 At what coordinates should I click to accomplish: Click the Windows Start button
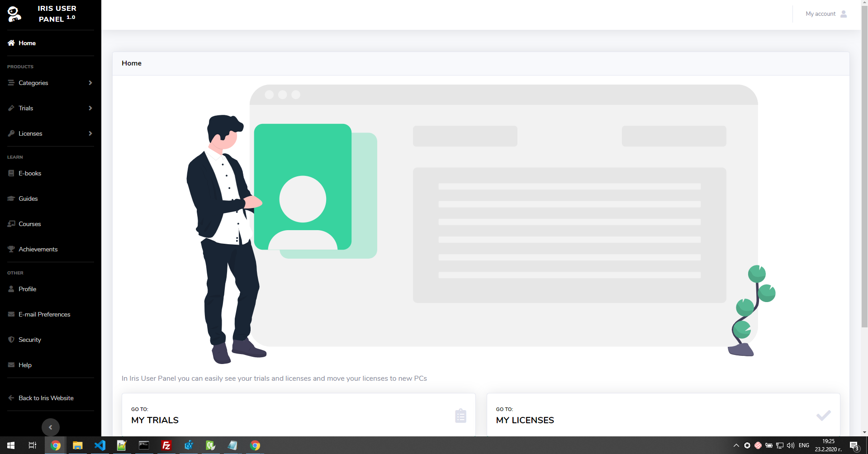11,445
